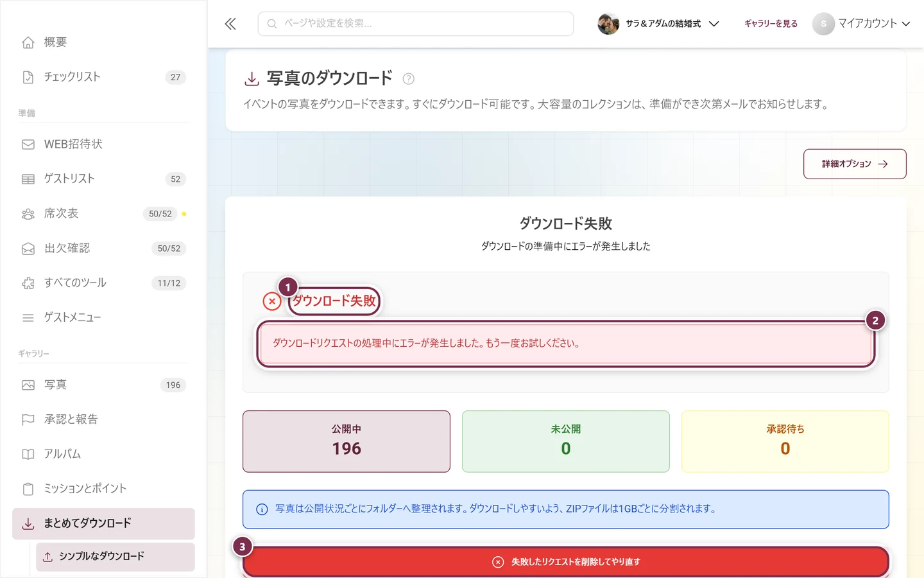The image size is (924, 578).
Task: Click the ページや設定を検索 search field
Action: click(x=416, y=24)
